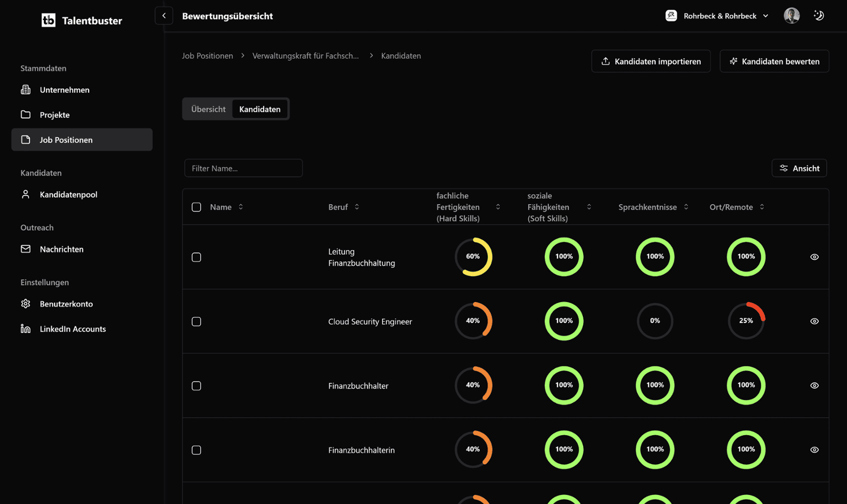
Task: Open the Rohrbeck & Rohrbeck company dropdown
Action: [717, 16]
